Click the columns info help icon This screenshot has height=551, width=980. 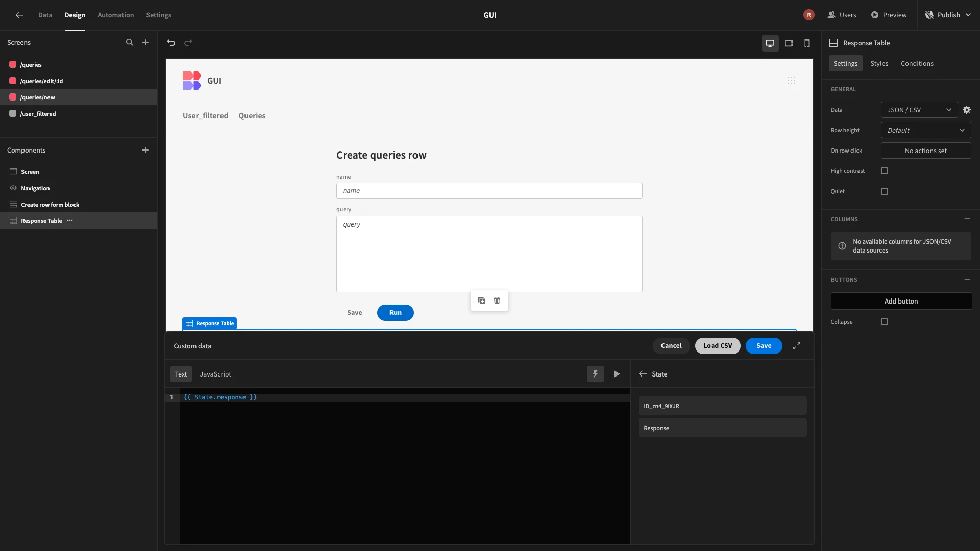pos(842,246)
